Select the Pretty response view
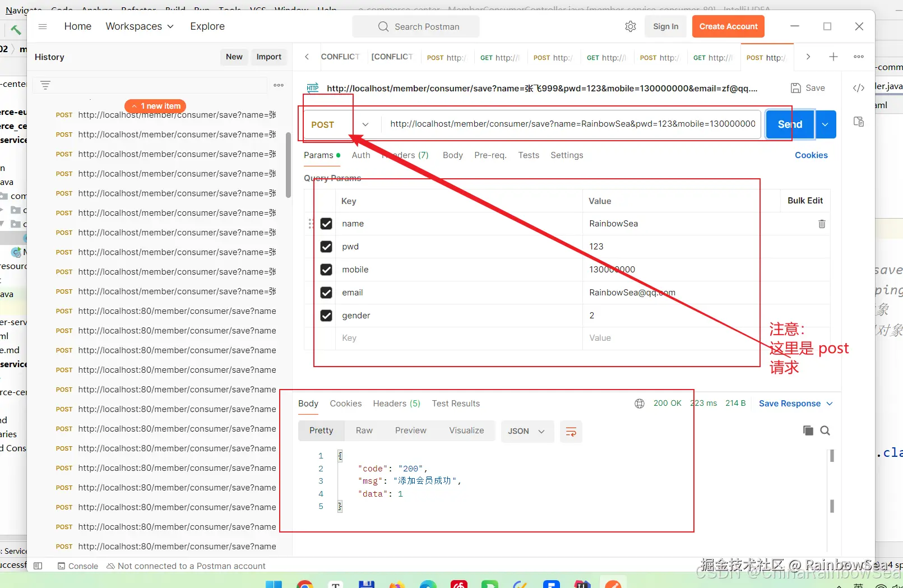This screenshot has height=588, width=903. click(321, 430)
